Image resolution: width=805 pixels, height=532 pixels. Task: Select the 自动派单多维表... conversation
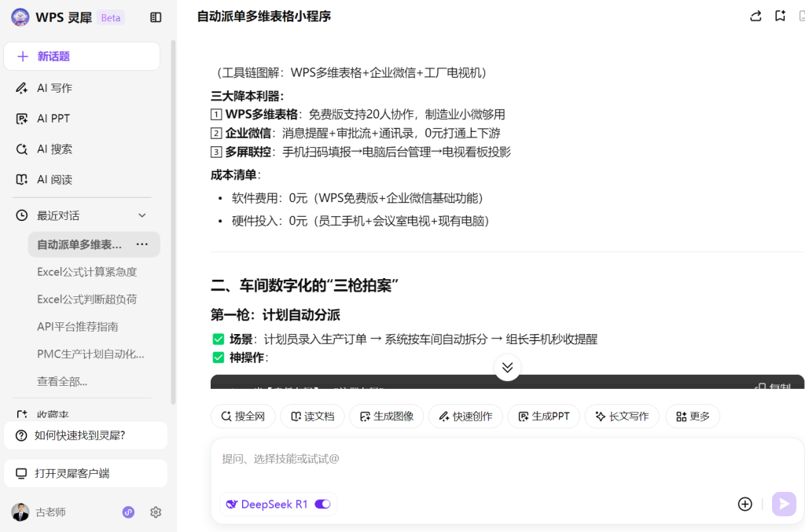click(79, 244)
